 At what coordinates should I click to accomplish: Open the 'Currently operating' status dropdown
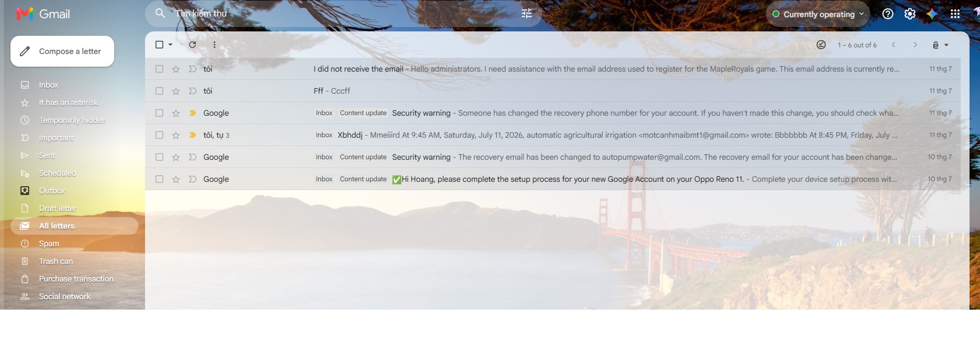click(x=818, y=14)
